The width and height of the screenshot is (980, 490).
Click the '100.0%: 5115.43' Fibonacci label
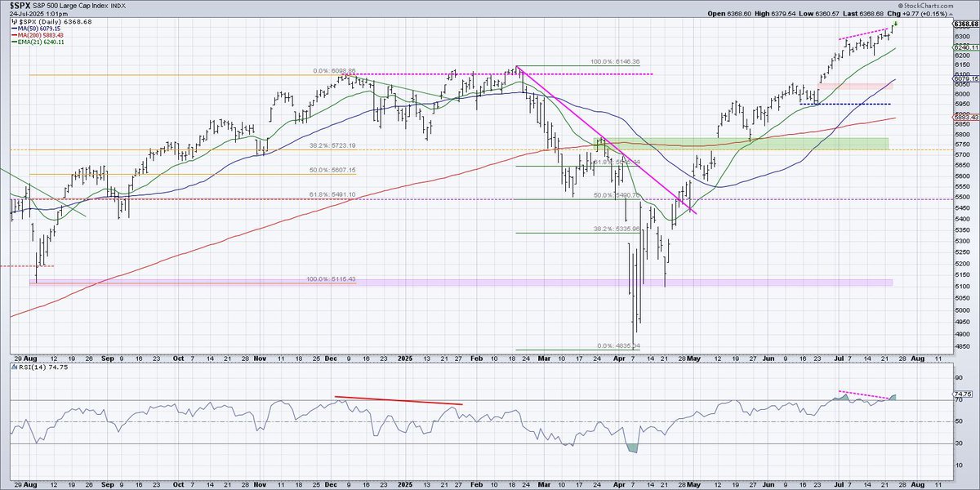tap(330, 279)
